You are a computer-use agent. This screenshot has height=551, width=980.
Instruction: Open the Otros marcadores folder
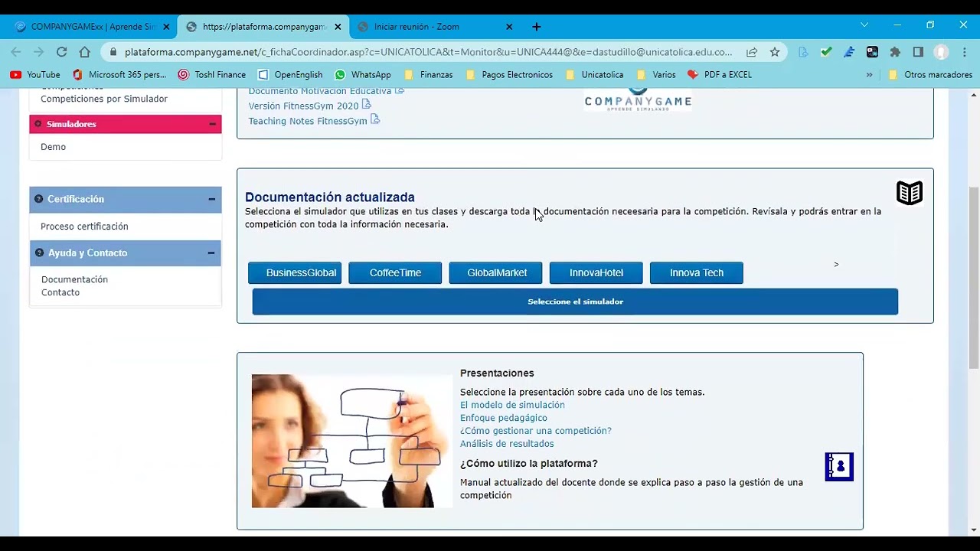[x=930, y=75]
